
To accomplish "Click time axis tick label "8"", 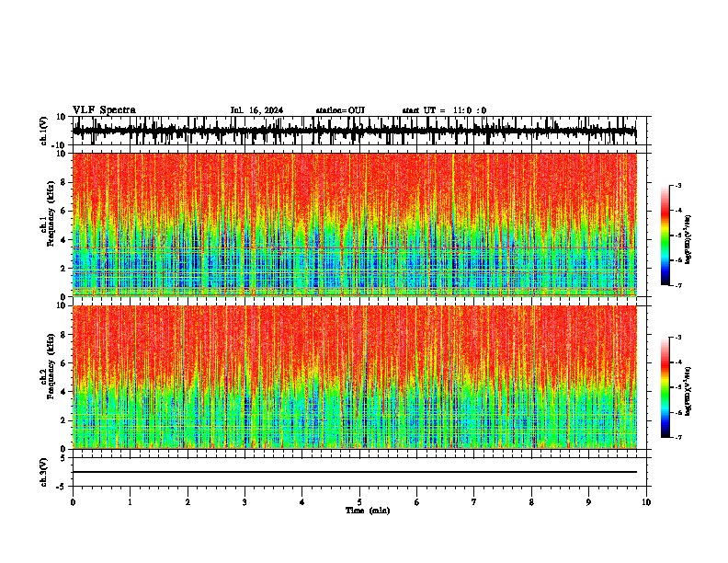I will point(531,502).
